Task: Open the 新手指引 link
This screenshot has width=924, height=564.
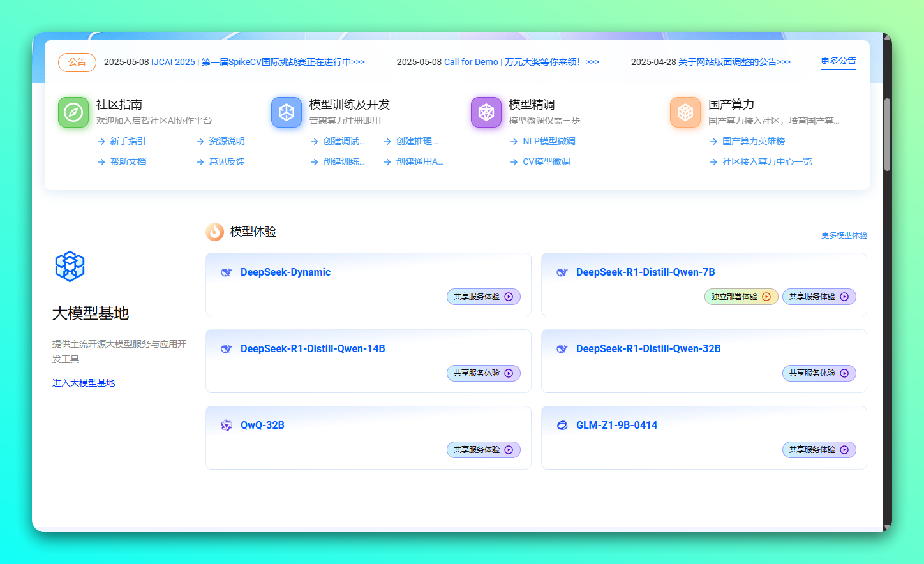Action: pyautogui.click(x=128, y=142)
